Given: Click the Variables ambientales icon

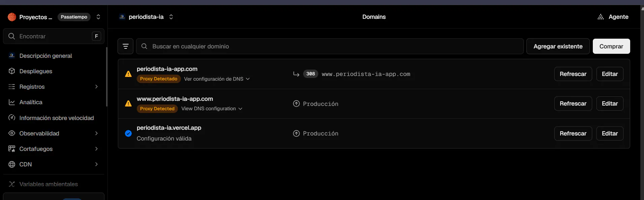Looking at the screenshot, I should tap(12, 184).
